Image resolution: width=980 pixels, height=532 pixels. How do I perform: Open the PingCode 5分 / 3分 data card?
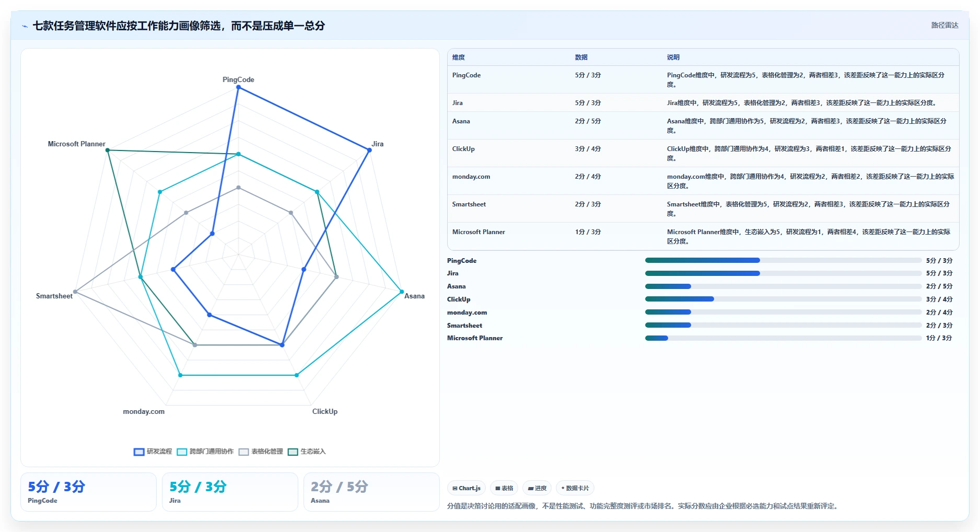pos(88,492)
